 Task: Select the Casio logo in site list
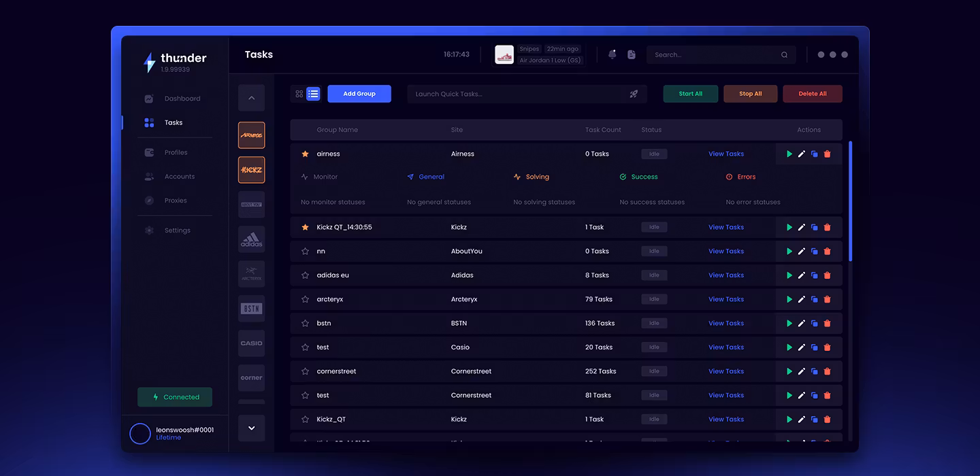pos(251,343)
